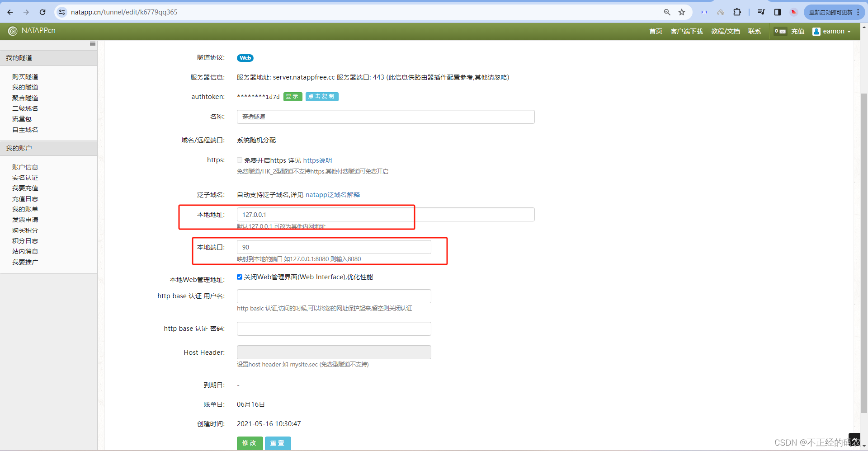Open the blue bowtie extension icon
The height and width of the screenshot is (451, 868).
704,12
